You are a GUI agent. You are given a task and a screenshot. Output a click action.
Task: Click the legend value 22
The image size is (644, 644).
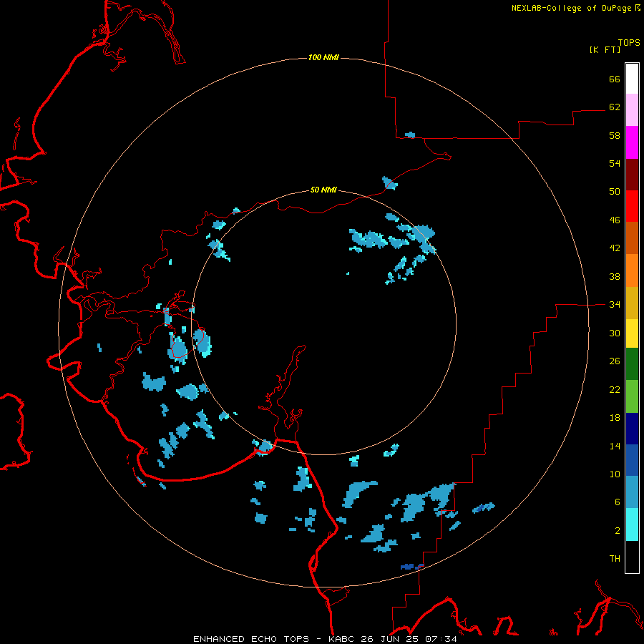point(615,389)
